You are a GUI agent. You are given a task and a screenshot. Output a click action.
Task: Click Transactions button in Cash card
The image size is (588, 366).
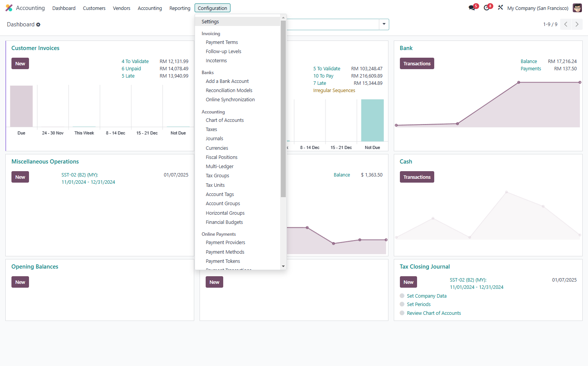417,177
